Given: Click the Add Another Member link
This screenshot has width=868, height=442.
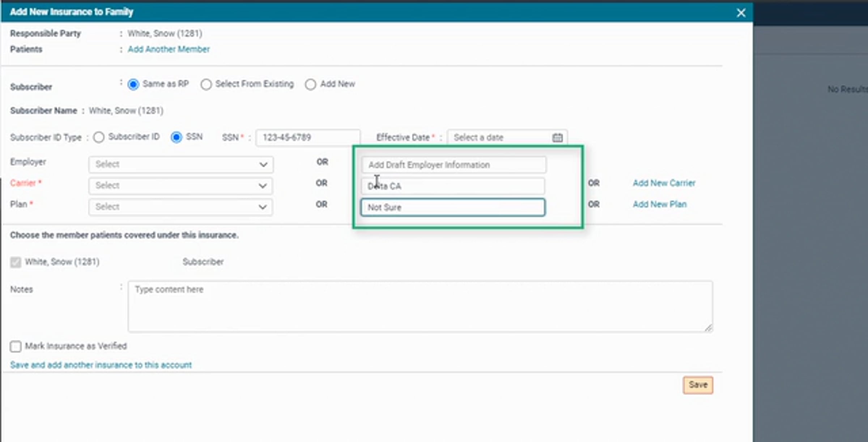Looking at the screenshot, I should [169, 50].
